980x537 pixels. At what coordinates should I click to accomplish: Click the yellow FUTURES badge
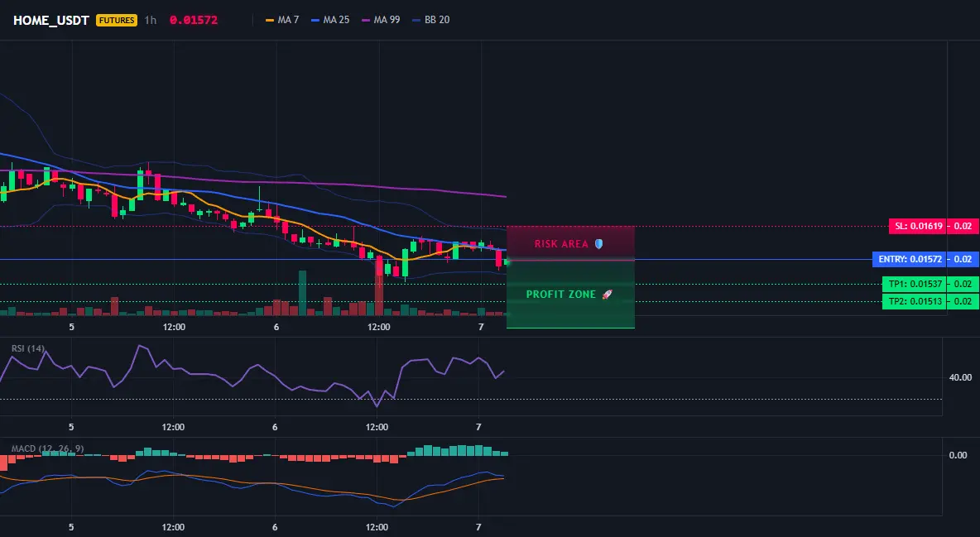(117, 20)
